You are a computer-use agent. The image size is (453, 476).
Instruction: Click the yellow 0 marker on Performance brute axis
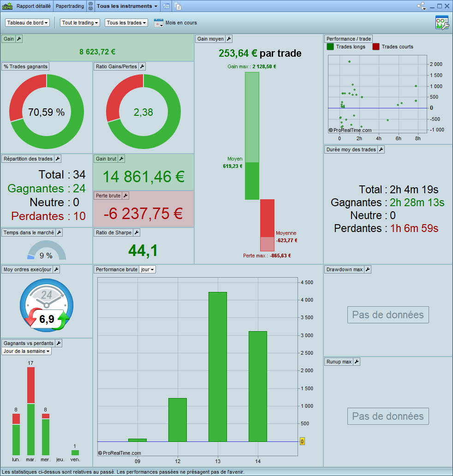click(x=302, y=441)
